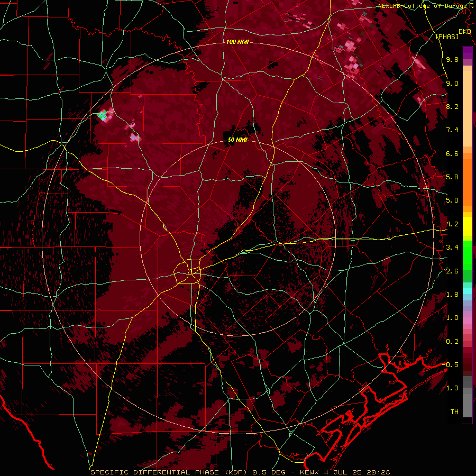Click the 4.2 value on color scale
This screenshot has width=476, height=476.
[452, 224]
